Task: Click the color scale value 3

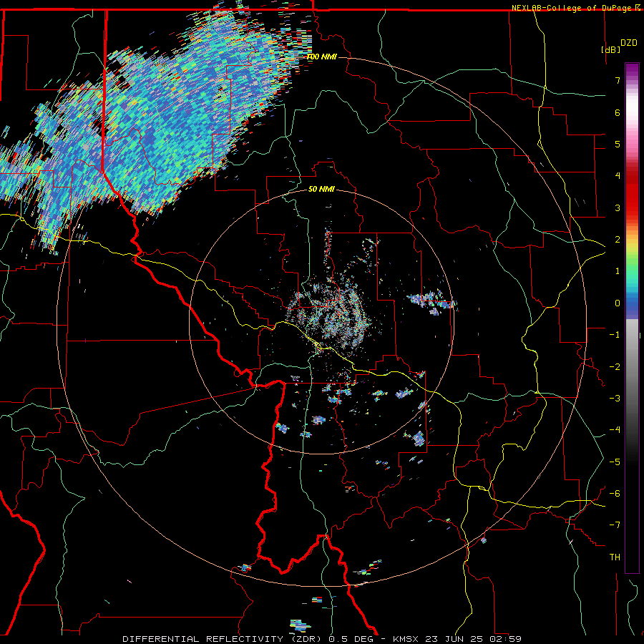Action: click(x=618, y=208)
